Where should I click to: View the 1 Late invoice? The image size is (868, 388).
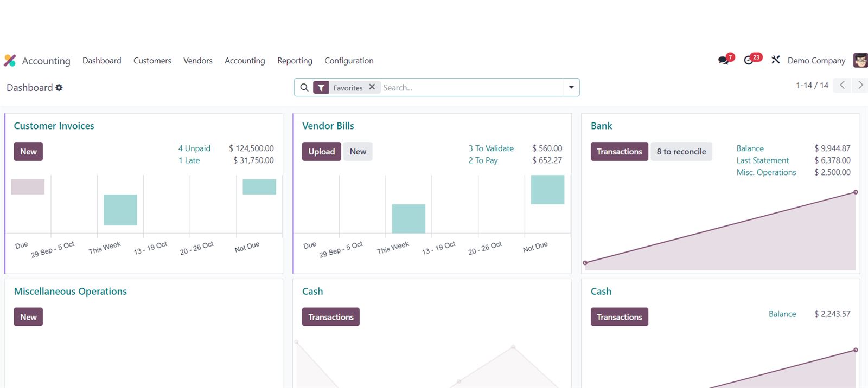[189, 160]
